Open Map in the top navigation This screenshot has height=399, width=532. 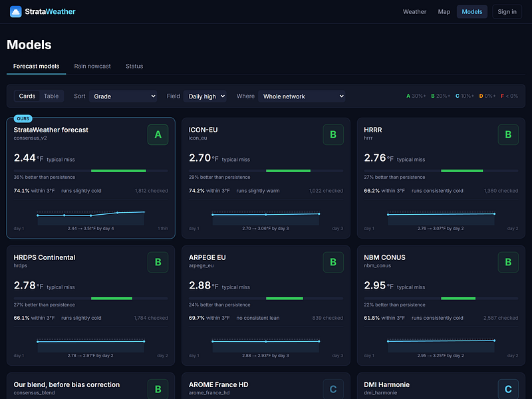(x=444, y=11)
